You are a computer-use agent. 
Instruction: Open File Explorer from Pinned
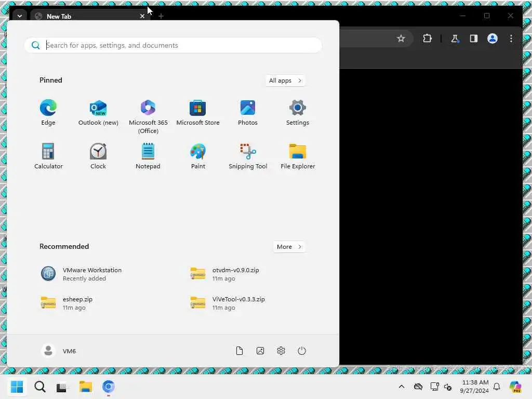click(298, 156)
